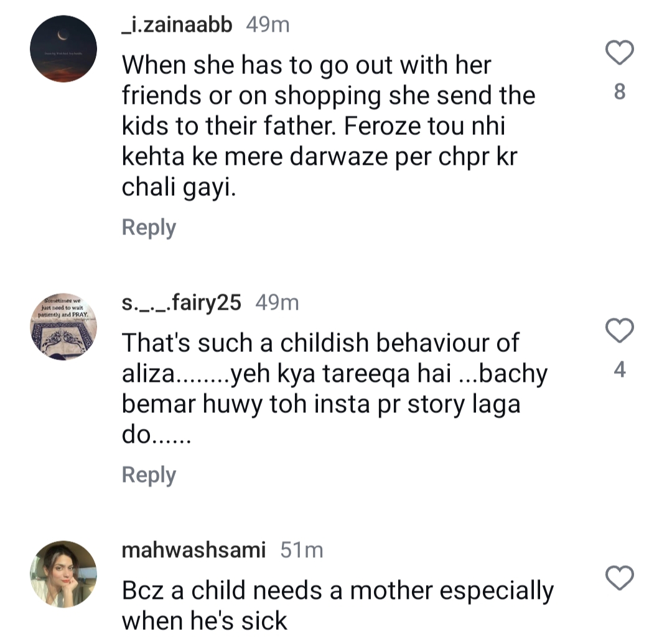
Task: Like mahwashsami's comment about a child needing a mother
Action: pos(618,579)
